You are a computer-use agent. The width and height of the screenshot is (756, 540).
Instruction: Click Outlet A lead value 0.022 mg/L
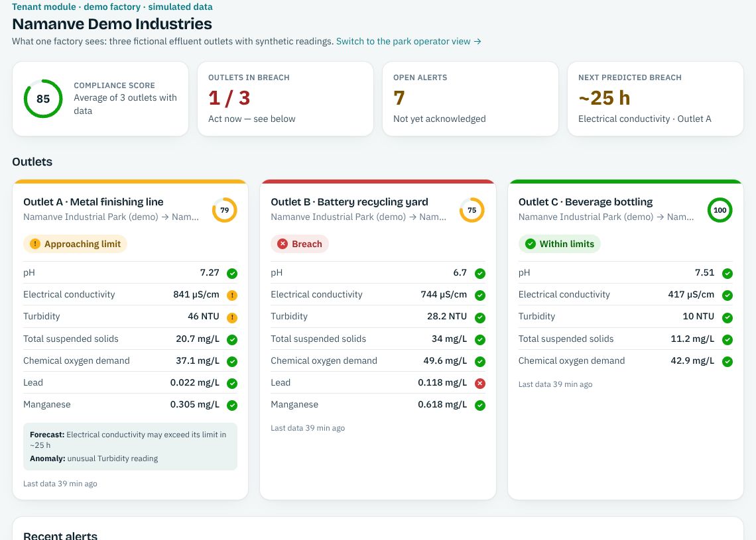click(195, 382)
